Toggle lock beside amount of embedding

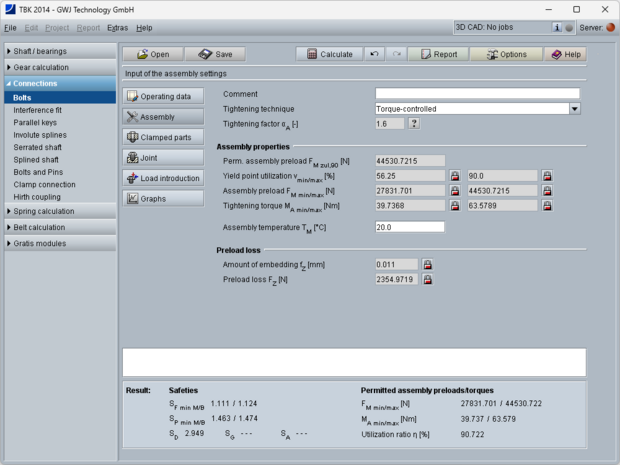[x=428, y=264]
